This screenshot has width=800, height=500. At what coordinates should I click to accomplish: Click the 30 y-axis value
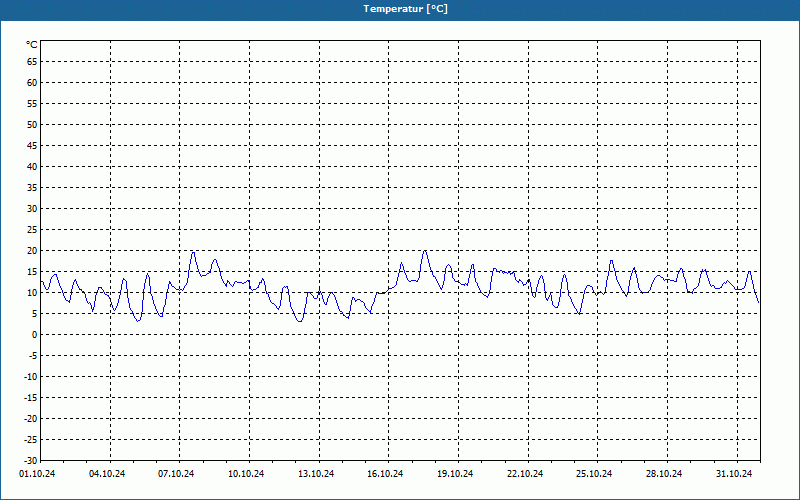32,209
